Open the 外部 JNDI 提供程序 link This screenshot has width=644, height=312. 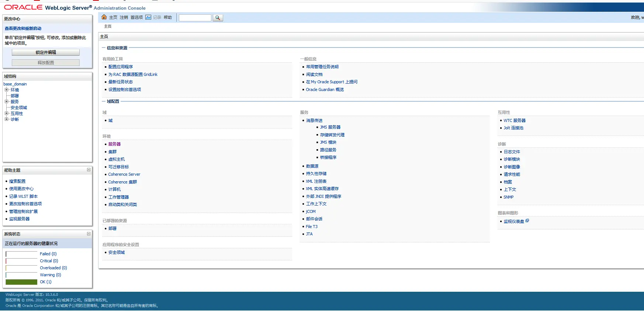(x=323, y=196)
